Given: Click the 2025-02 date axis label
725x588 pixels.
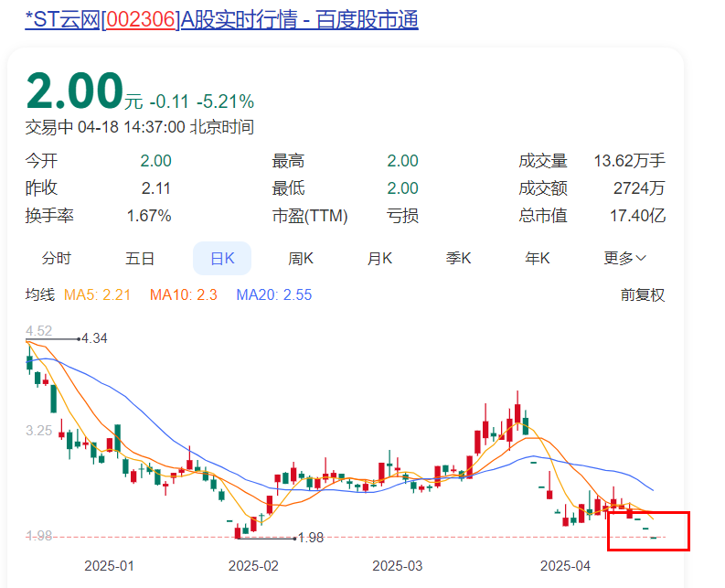Looking at the screenshot, I should 253,566.
